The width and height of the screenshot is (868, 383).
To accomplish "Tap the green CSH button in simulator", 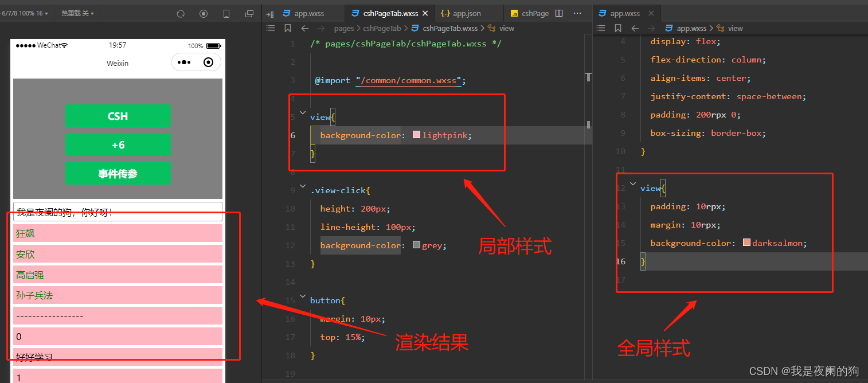I will (118, 116).
